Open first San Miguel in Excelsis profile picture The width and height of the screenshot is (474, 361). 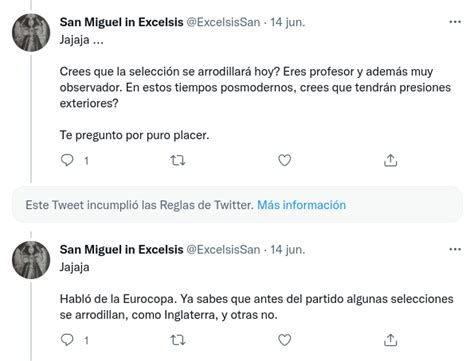tap(31, 32)
